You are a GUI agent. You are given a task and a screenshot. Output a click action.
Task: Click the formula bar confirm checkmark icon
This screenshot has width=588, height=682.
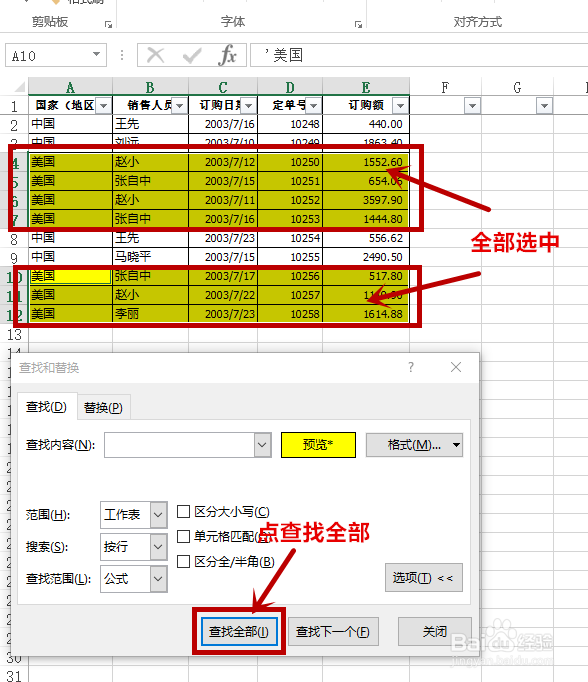192,55
